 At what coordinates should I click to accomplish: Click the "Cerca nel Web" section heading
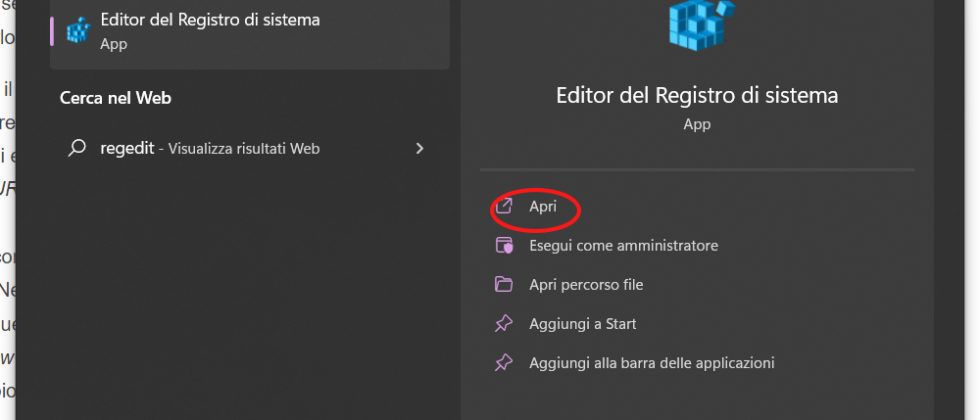point(116,98)
